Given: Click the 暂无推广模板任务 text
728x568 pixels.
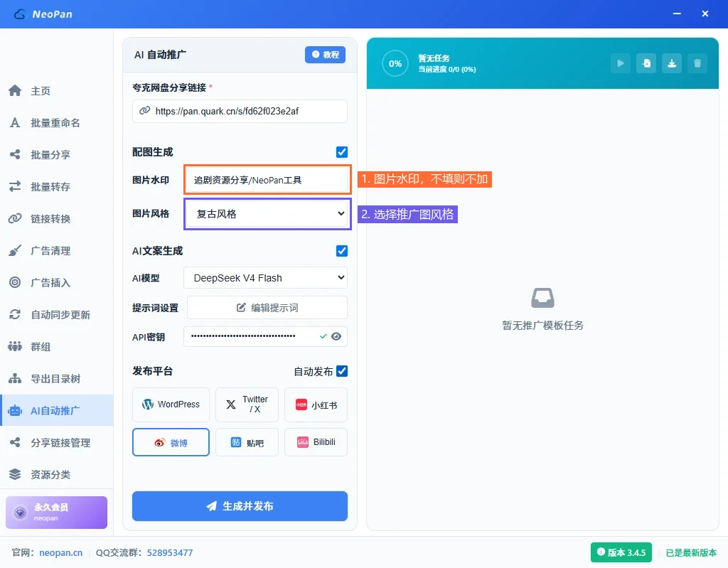Looking at the screenshot, I should pyautogui.click(x=542, y=325).
